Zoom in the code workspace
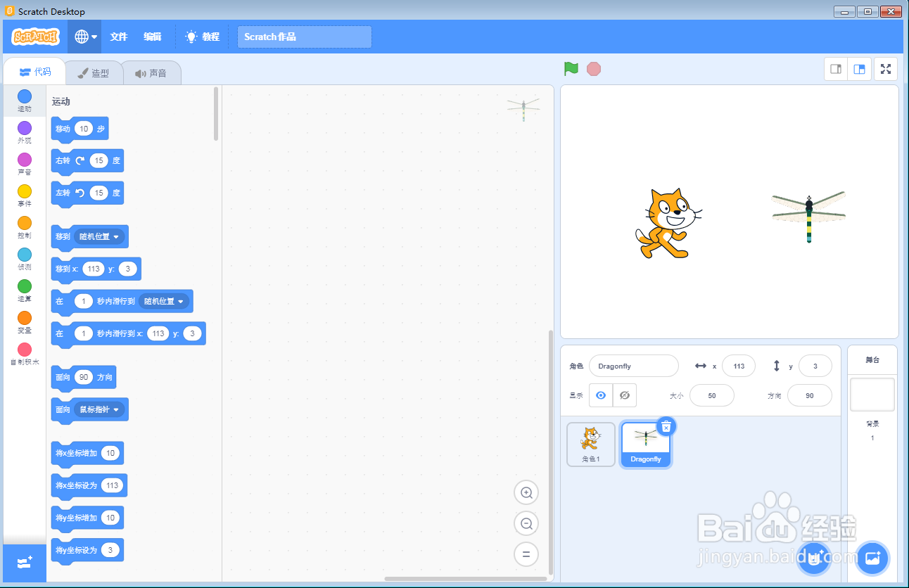 526,493
